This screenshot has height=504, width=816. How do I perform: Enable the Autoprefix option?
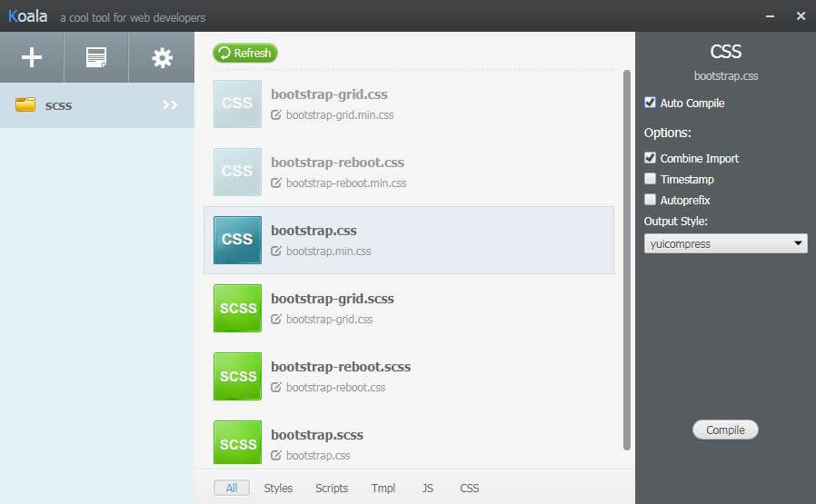[650, 199]
